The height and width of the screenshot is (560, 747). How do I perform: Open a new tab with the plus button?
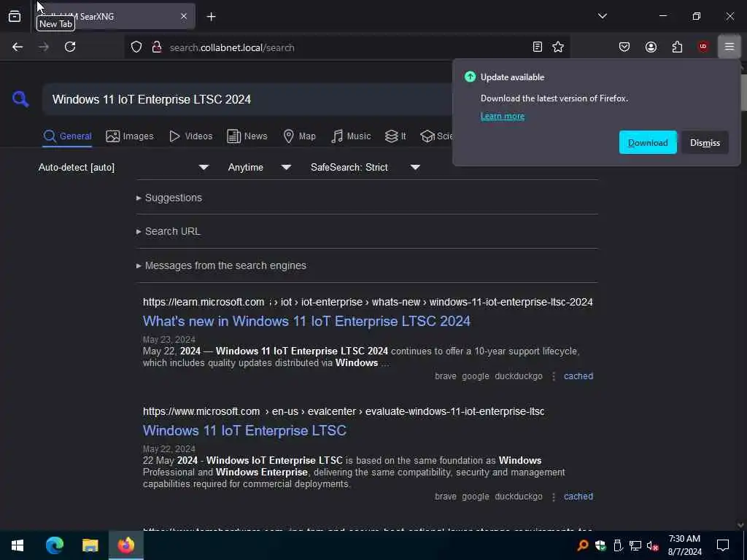click(211, 17)
